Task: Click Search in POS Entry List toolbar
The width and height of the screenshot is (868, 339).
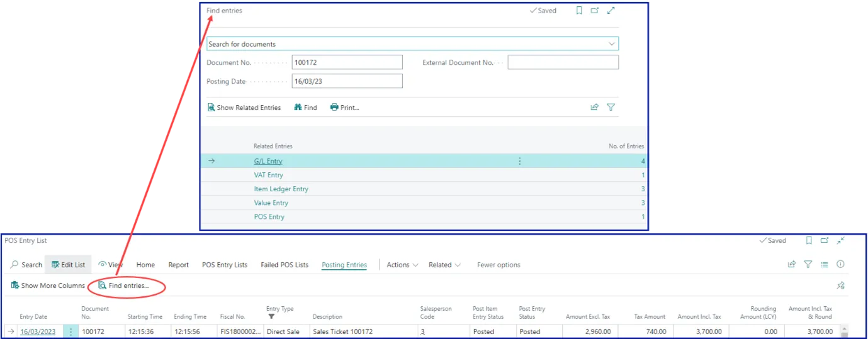Action: [26, 265]
